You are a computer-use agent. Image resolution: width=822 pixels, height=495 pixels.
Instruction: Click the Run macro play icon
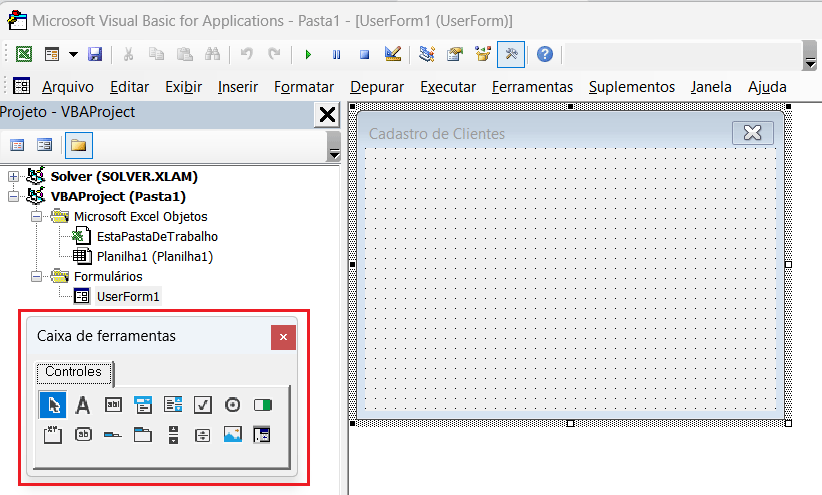coord(308,54)
